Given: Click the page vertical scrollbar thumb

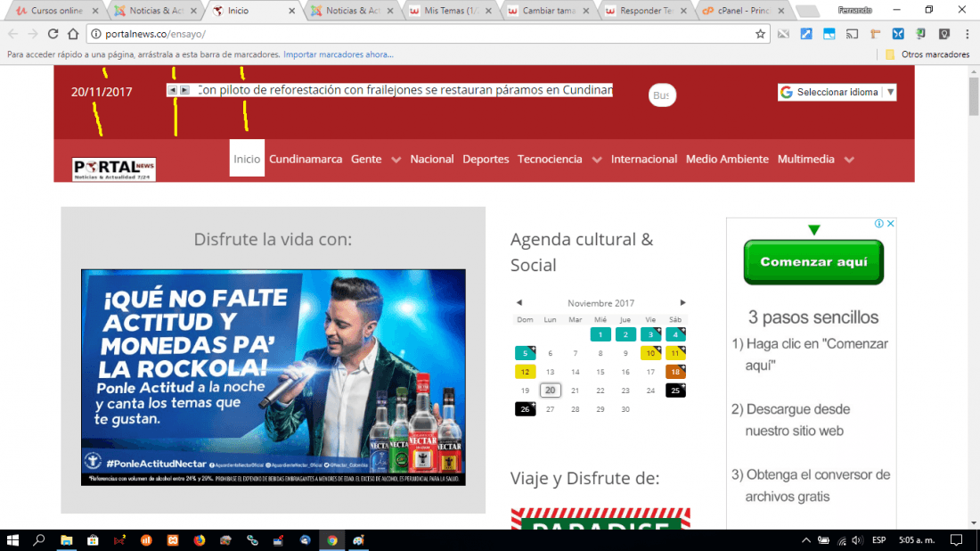Looking at the screenshot, I should 974,95.
